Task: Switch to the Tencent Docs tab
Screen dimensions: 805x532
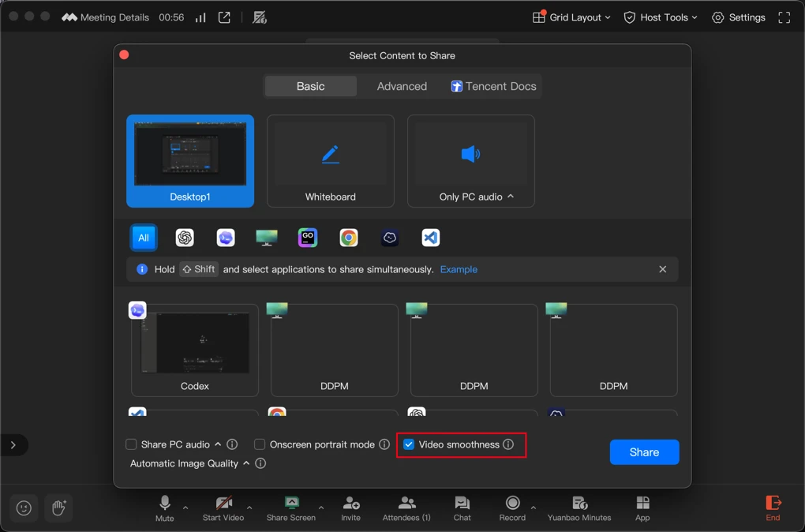Action: pos(493,86)
